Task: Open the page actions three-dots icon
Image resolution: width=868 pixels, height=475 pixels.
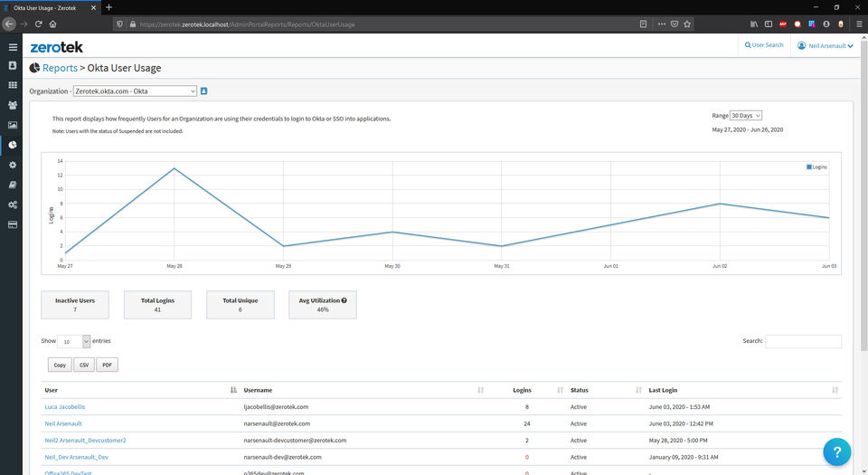Action: (x=662, y=24)
